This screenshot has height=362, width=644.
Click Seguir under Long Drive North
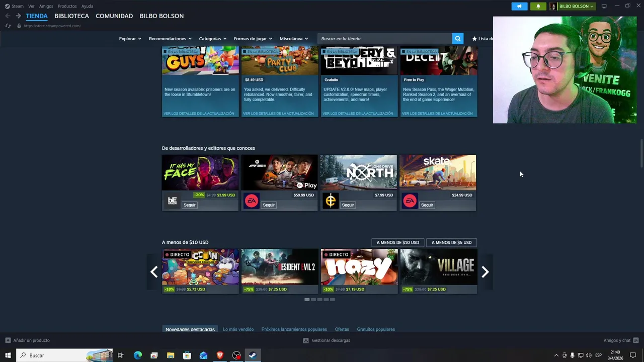pyautogui.click(x=348, y=205)
